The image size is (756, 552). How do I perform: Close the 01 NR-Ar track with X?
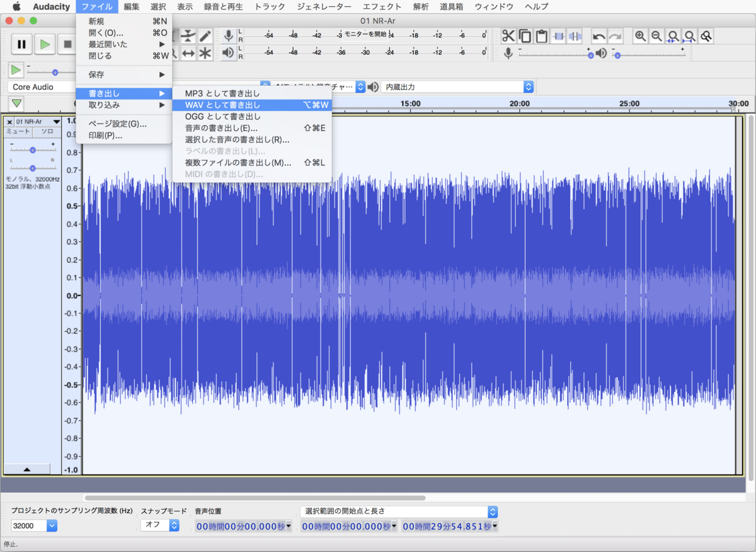9,122
